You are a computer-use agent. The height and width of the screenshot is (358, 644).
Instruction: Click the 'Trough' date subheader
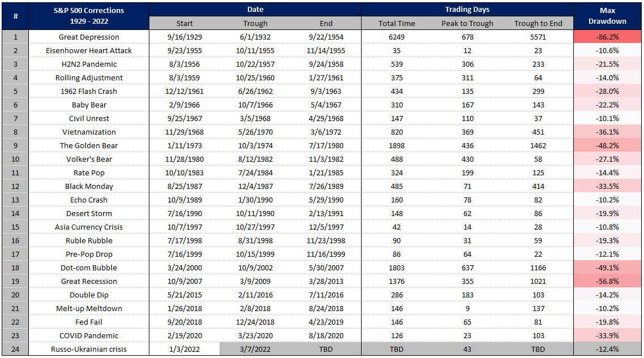(x=255, y=23)
